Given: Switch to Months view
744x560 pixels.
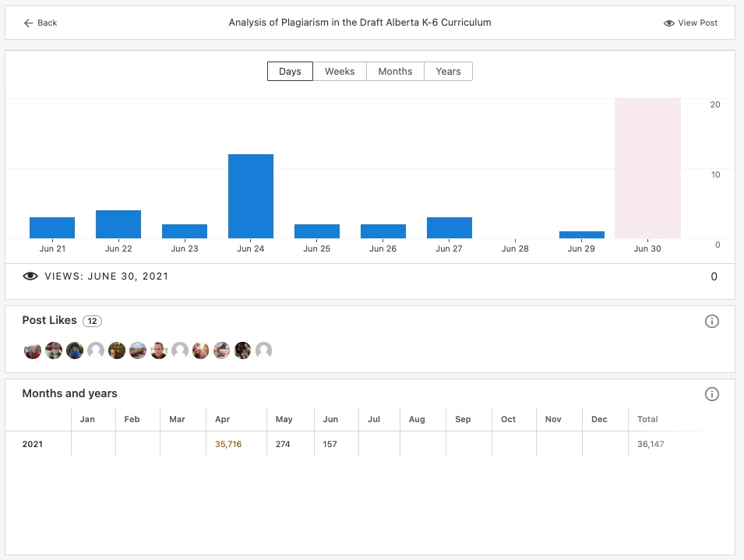Looking at the screenshot, I should [395, 72].
